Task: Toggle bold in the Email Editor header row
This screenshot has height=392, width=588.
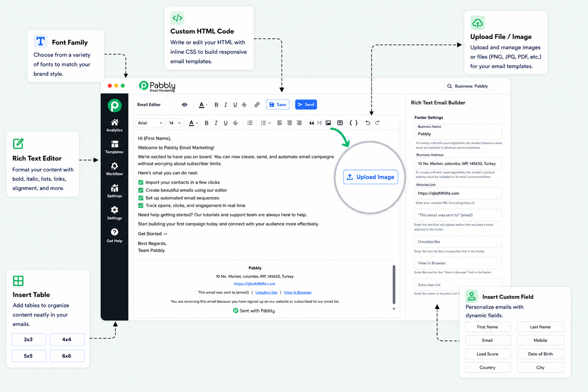Action: (x=216, y=105)
